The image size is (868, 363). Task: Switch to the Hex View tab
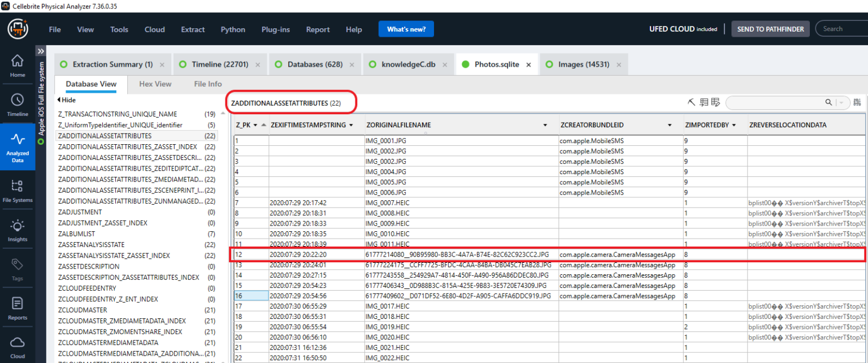pyautogui.click(x=155, y=84)
